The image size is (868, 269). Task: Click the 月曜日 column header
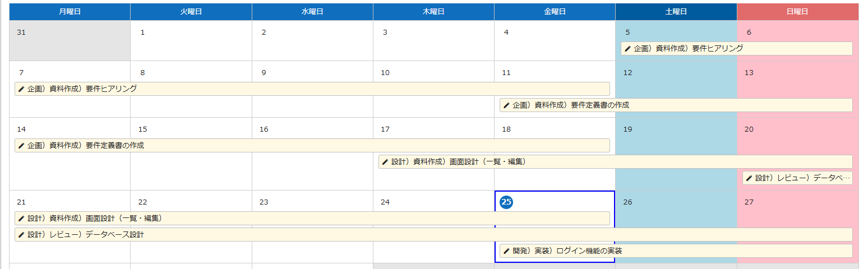[x=70, y=12]
